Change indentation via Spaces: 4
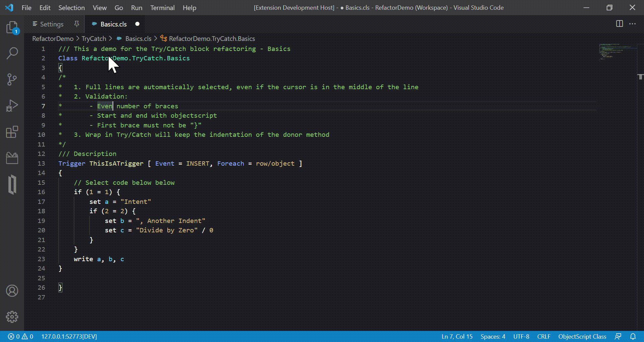Screen dimensions: 644x342 click(493, 336)
